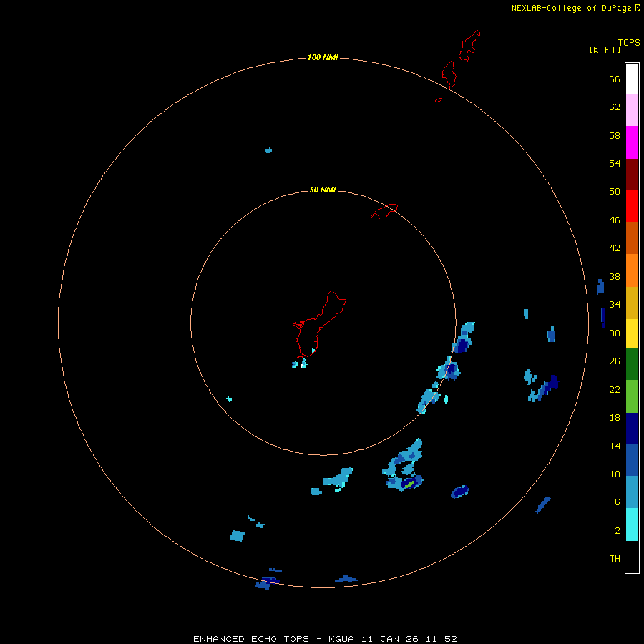This screenshot has width=644, height=644.
Task: Click the legend value "22"
Action: click(615, 389)
